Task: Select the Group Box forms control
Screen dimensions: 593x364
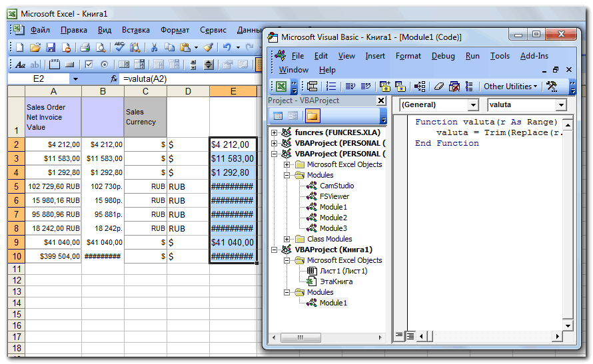Action: (x=54, y=65)
